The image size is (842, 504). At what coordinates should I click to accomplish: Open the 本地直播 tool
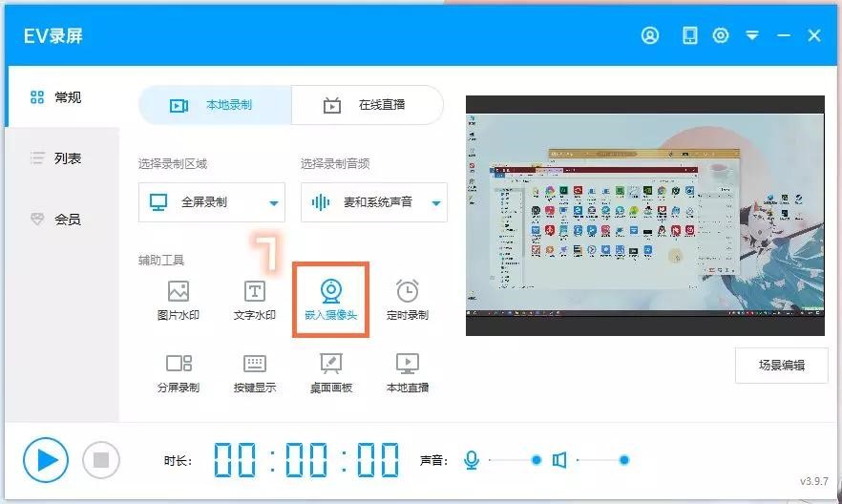pos(408,373)
